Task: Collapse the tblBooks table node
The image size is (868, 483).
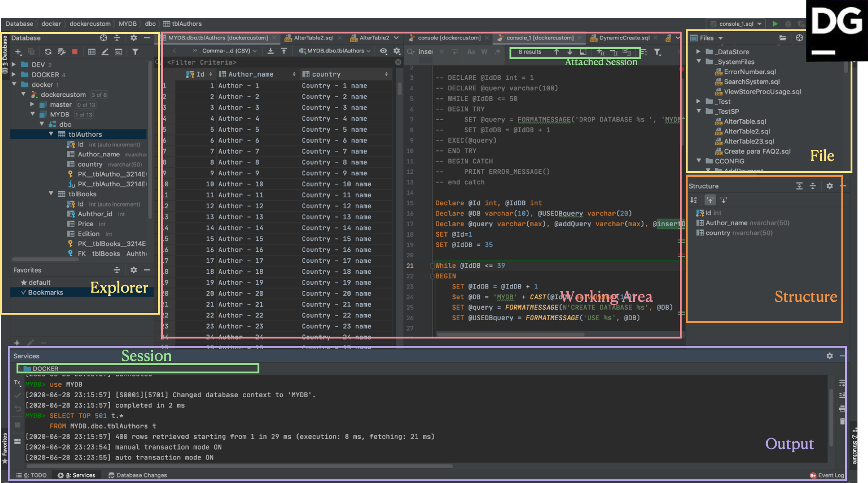Action: coord(51,194)
